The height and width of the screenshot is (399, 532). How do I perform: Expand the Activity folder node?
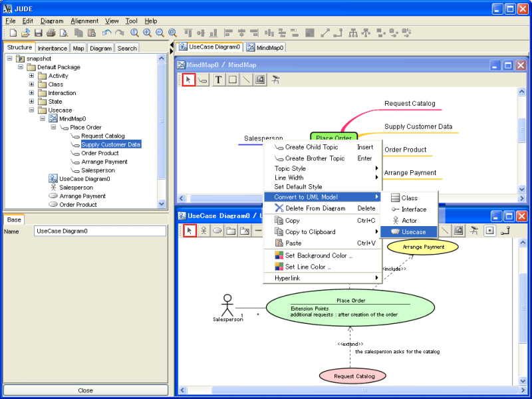point(31,75)
